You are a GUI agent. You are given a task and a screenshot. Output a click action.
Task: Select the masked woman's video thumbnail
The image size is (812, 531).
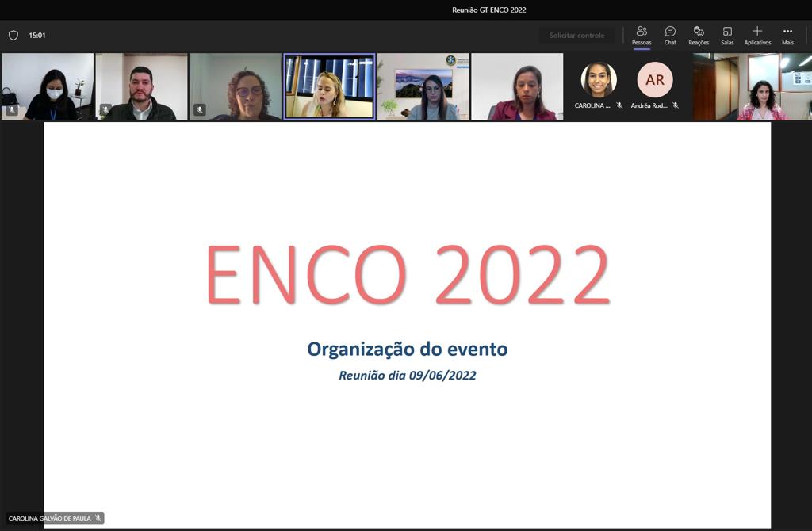[47, 86]
